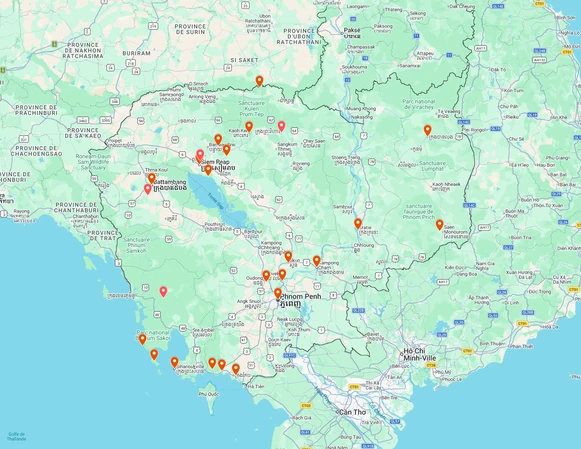This screenshot has width=581, height=449.
Task: Select the SI SAKET province label
Action: pos(244,60)
